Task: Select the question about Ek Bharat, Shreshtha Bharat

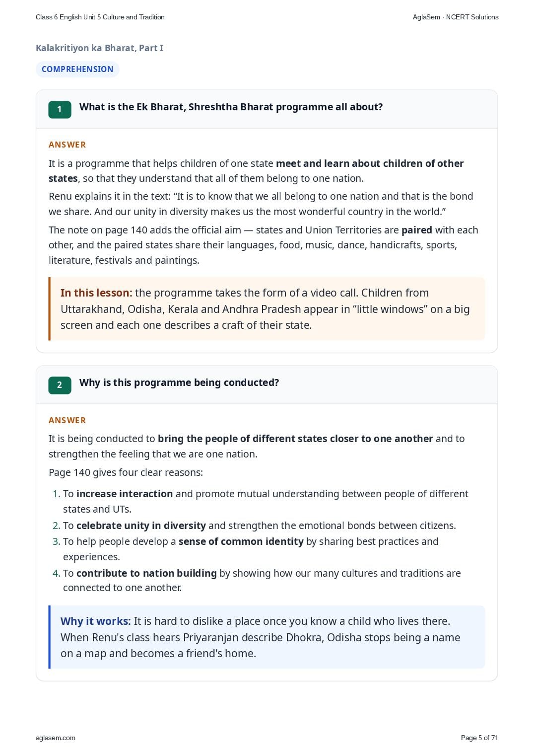Action: coord(231,107)
